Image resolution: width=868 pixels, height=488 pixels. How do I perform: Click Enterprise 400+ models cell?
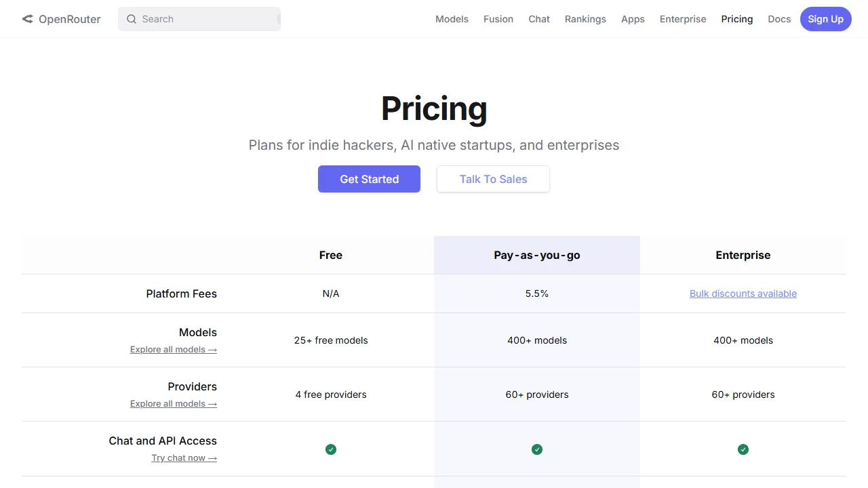[743, 340]
